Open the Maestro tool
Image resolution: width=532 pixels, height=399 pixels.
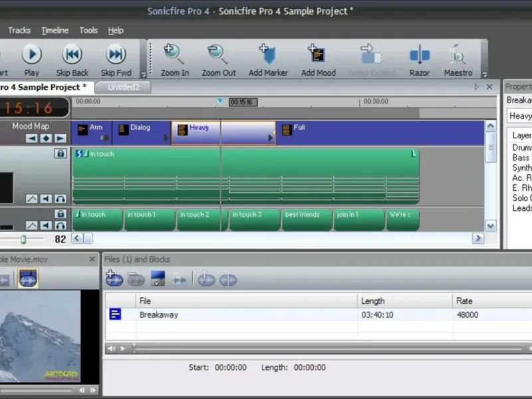pos(458,56)
